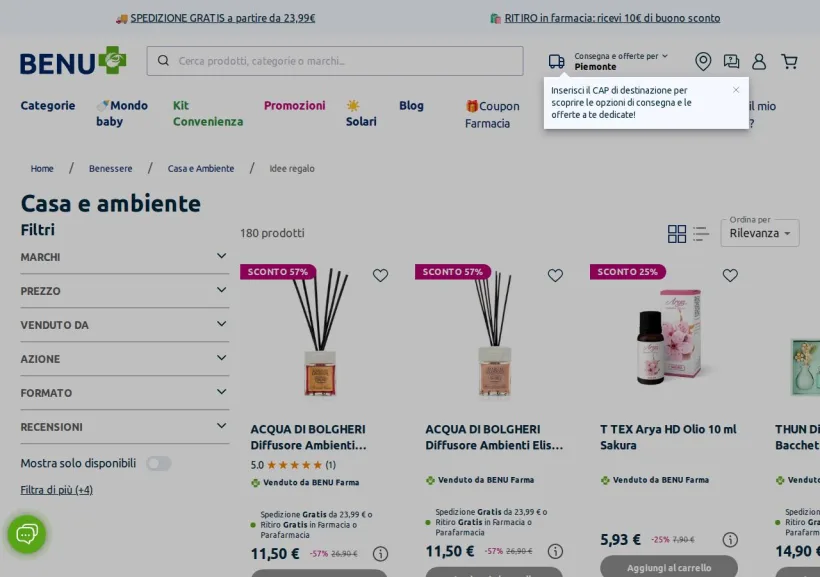Open the green live chat widget

pos(27,534)
